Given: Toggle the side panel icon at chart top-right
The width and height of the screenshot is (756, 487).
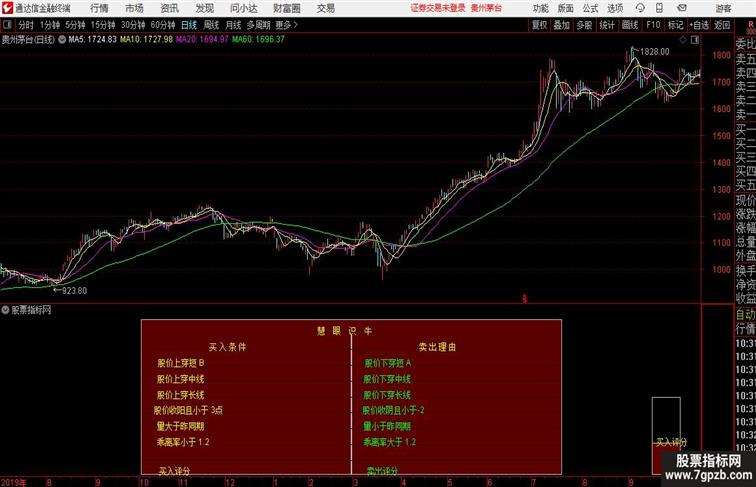Looking at the screenshot, I should point(695,40).
